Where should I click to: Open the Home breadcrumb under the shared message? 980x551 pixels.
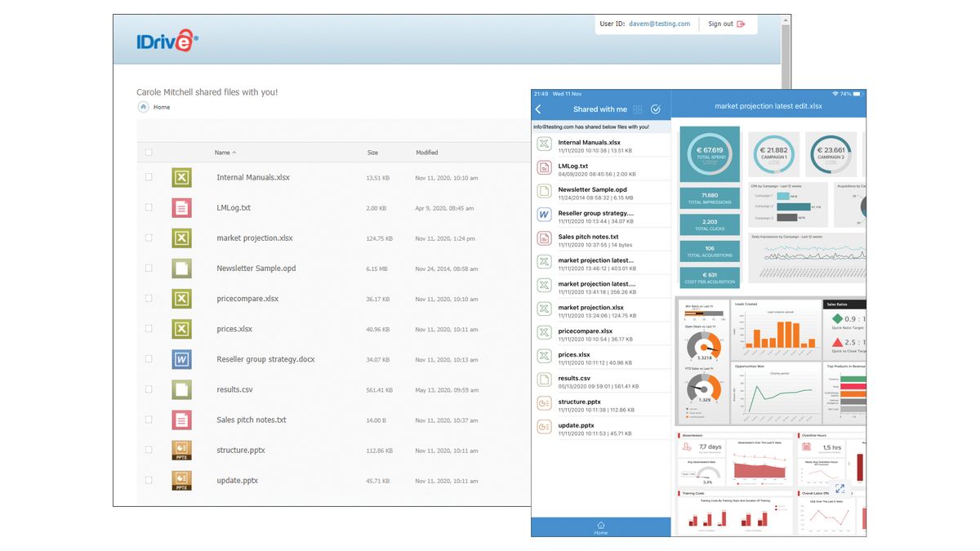[161, 107]
